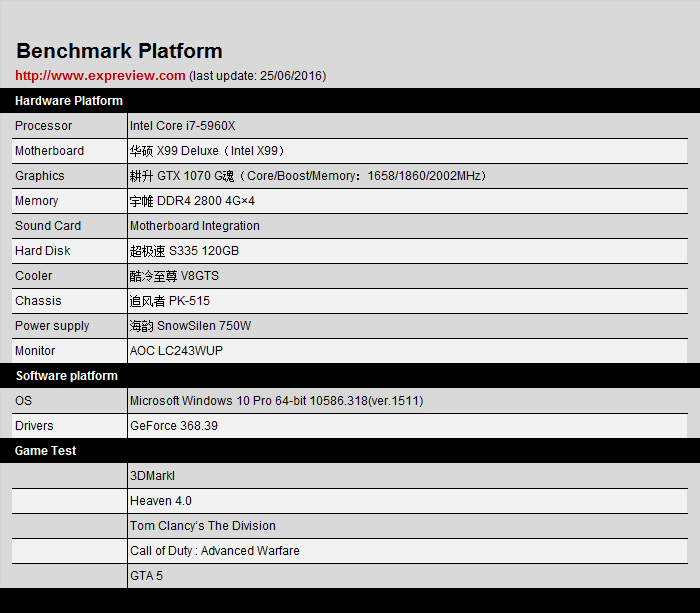Click the Power supply label cell

(x=69, y=326)
